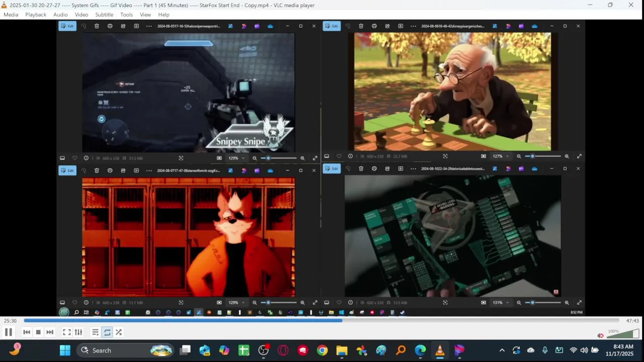Open Google Chrome from the taskbar
The image size is (644, 362).
click(x=323, y=350)
